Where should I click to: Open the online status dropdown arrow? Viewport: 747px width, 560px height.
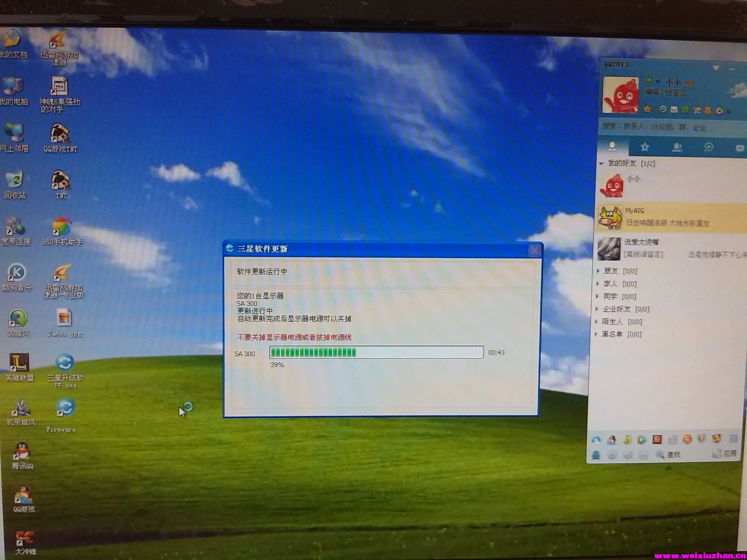point(657,82)
